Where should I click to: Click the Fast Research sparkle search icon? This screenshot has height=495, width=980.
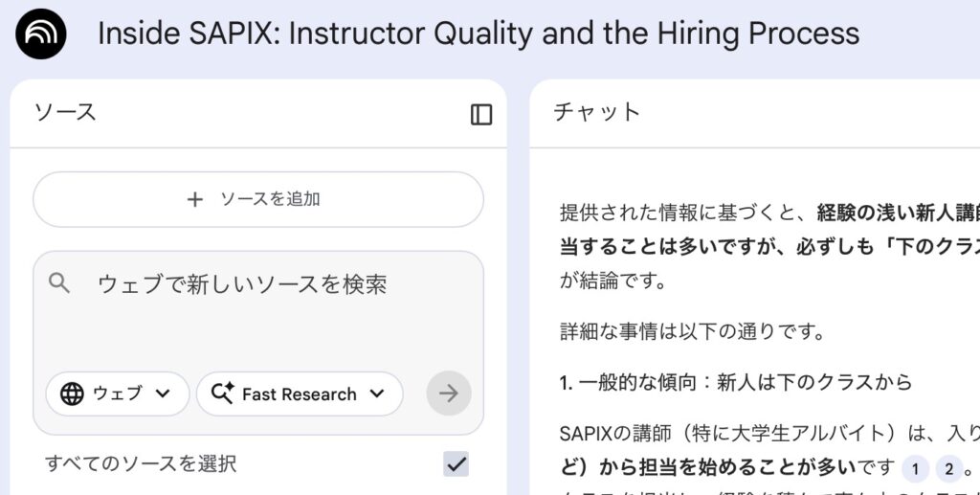tap(223, 394)
